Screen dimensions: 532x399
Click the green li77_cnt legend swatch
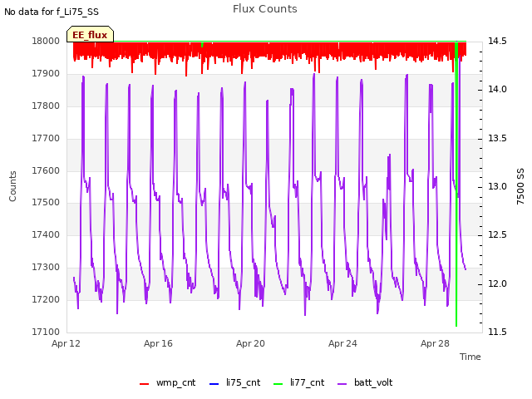coord(278,384)
